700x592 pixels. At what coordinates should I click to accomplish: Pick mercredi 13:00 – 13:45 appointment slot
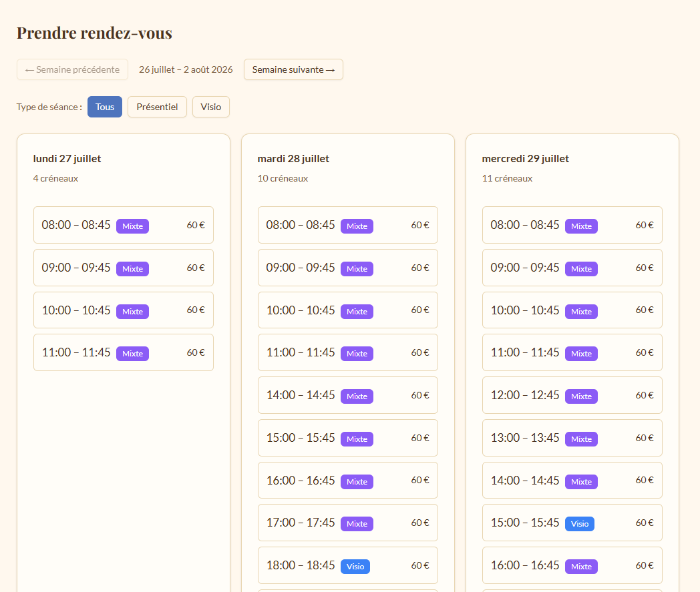pos(572,438)
